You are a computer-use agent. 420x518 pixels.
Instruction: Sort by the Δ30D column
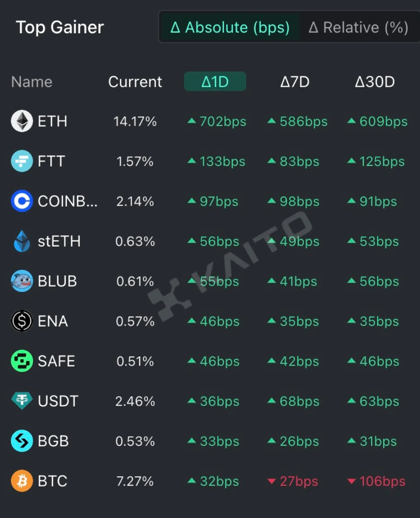click(x=375, y=82)
